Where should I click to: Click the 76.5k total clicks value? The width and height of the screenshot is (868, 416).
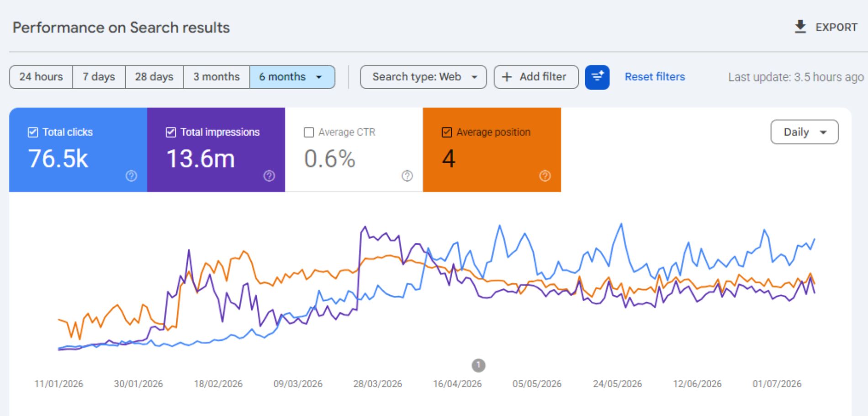(58, 159)
